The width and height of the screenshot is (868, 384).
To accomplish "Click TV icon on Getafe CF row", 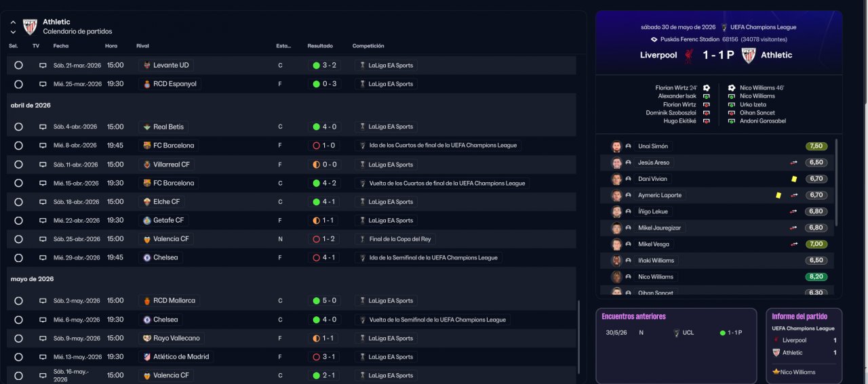I will pos(43,220).
